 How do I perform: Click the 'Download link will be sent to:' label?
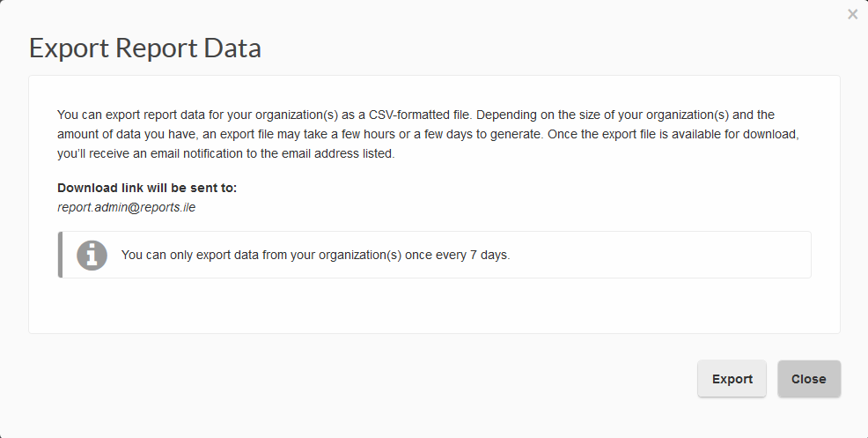point(147,188)
